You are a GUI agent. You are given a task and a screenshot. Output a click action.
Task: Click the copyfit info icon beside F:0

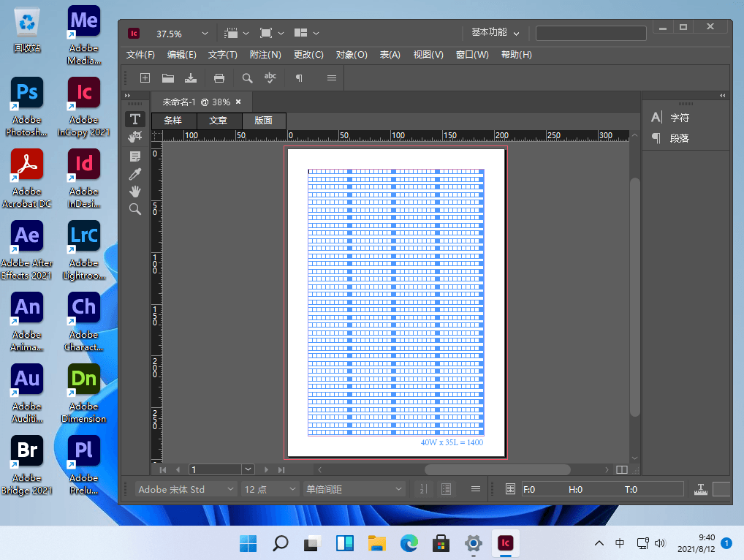pyautogui.click(x=510, y=489)
